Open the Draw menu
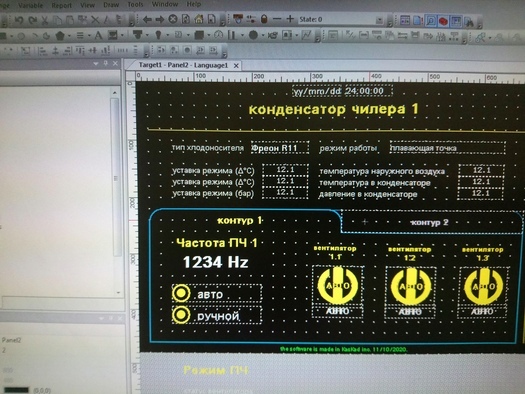The width and height of the screenshot is (525, 394). (x=111, y=5)
